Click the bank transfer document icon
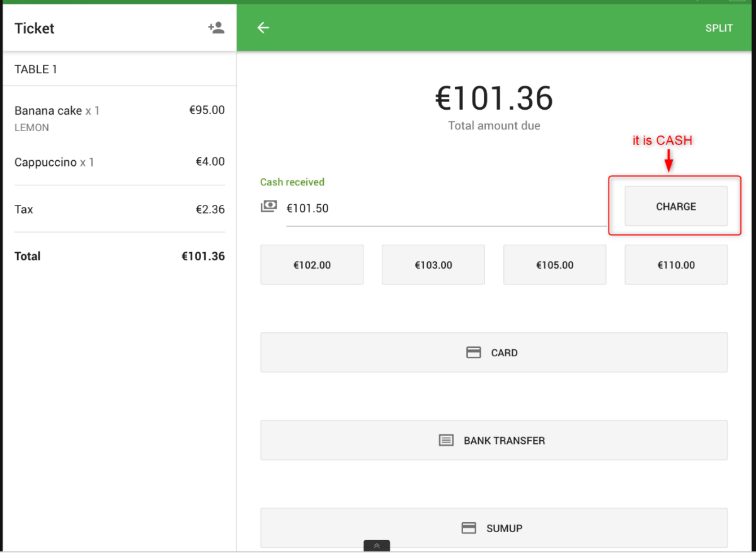This screenshot has width=756, height=553. pos(446,440)
